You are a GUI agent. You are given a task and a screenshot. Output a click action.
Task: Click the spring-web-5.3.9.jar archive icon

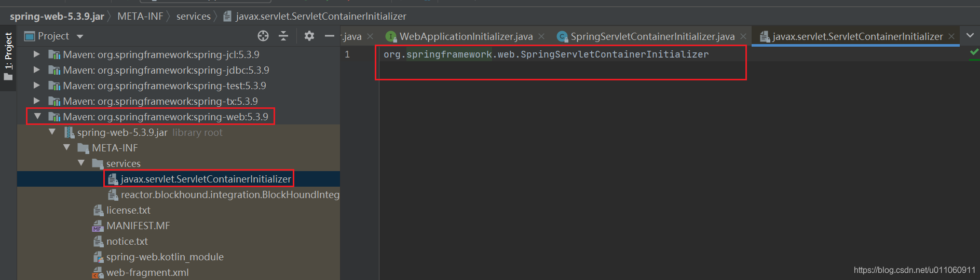click(69, 133)
